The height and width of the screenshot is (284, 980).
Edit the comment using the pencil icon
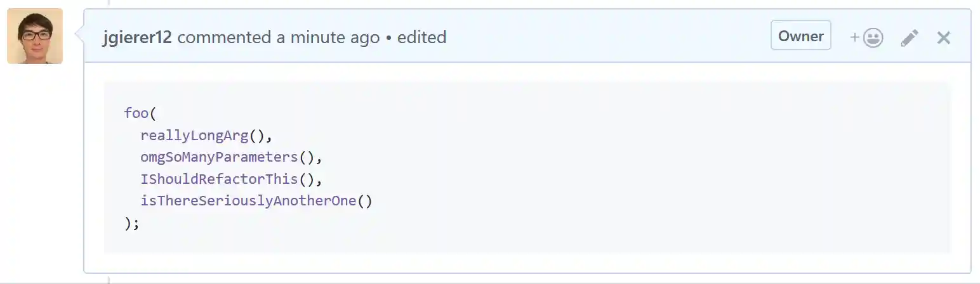pos(909,37)
